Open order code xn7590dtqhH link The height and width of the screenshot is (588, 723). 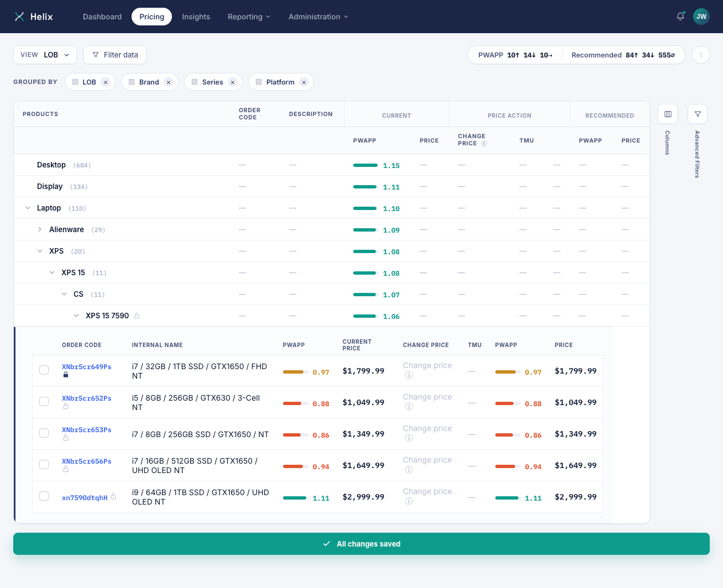pyautogui.click(x=85, y=498)
